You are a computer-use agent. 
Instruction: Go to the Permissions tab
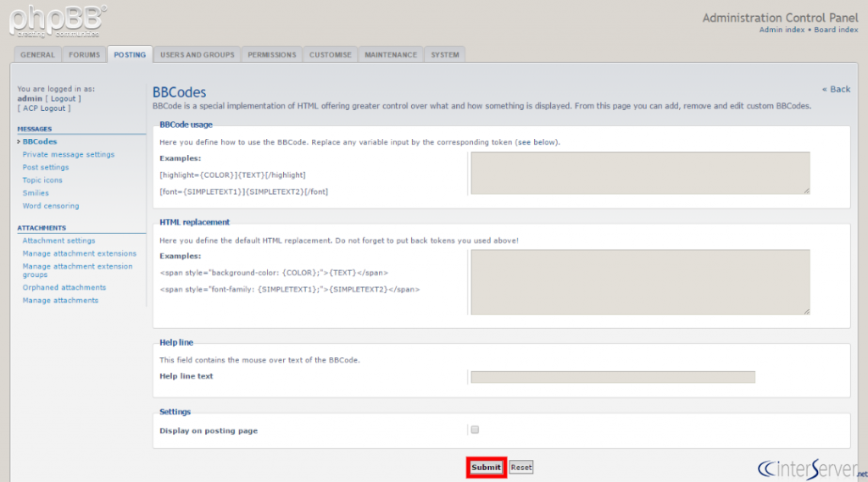272,55
